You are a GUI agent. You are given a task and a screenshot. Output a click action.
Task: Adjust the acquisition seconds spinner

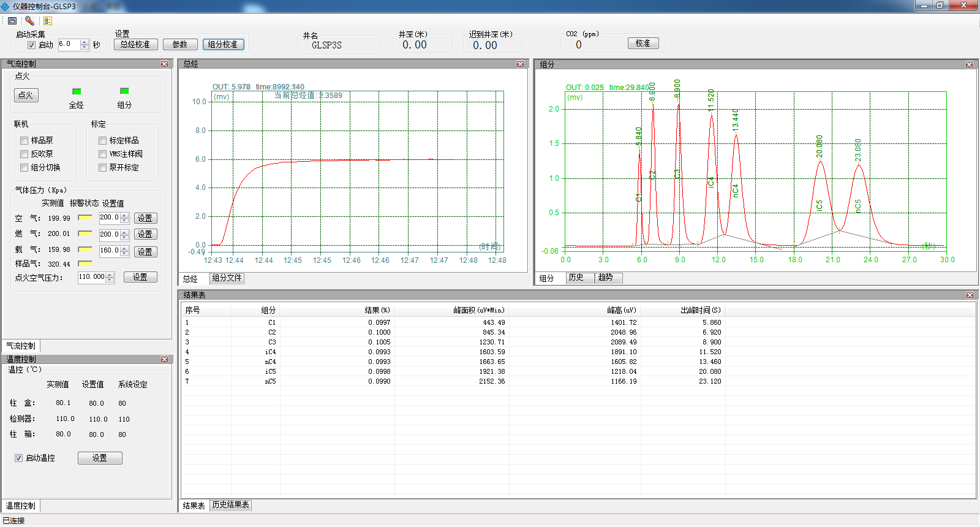[85, 45]
